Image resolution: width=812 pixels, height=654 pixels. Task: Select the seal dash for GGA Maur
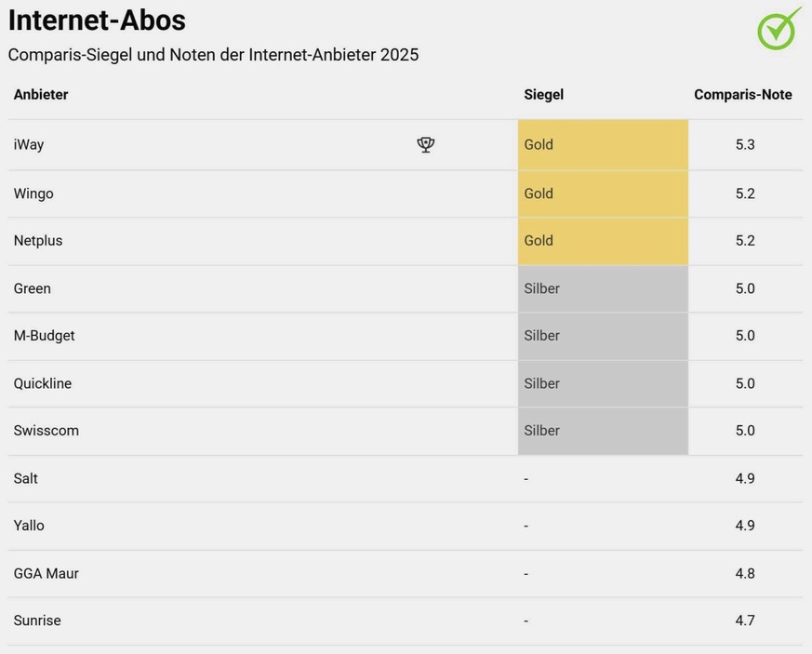[x=526, y=574]
